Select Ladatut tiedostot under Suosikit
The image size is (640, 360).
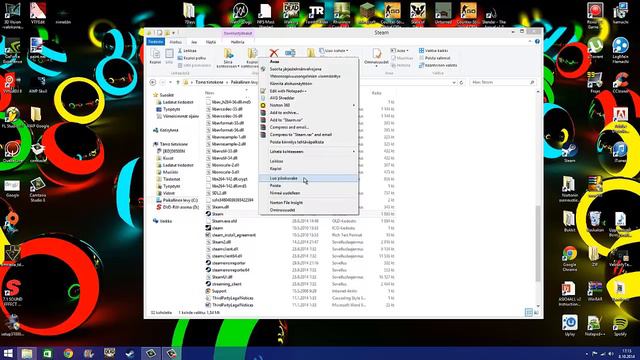point(175,102)
